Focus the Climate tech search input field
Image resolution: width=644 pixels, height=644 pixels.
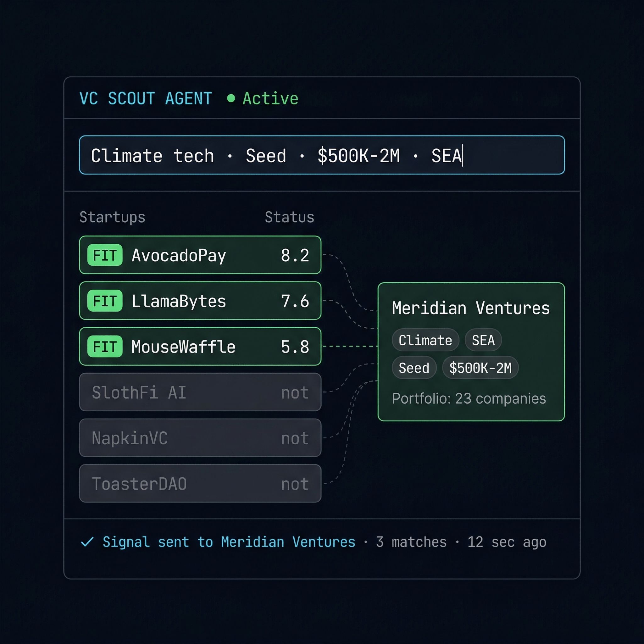[x=322, y=155]
